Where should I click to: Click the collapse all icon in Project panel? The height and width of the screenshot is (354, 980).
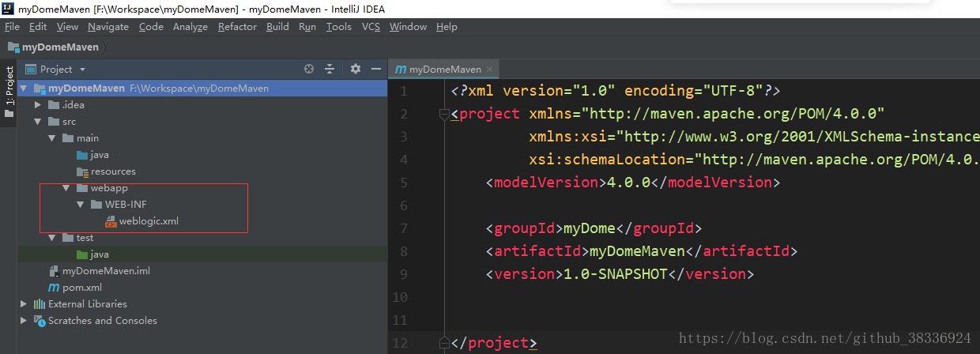point(330,70)
